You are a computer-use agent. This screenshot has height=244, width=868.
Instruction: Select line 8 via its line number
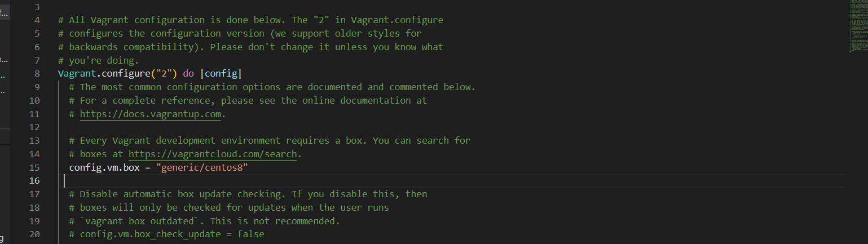point(37,74)
